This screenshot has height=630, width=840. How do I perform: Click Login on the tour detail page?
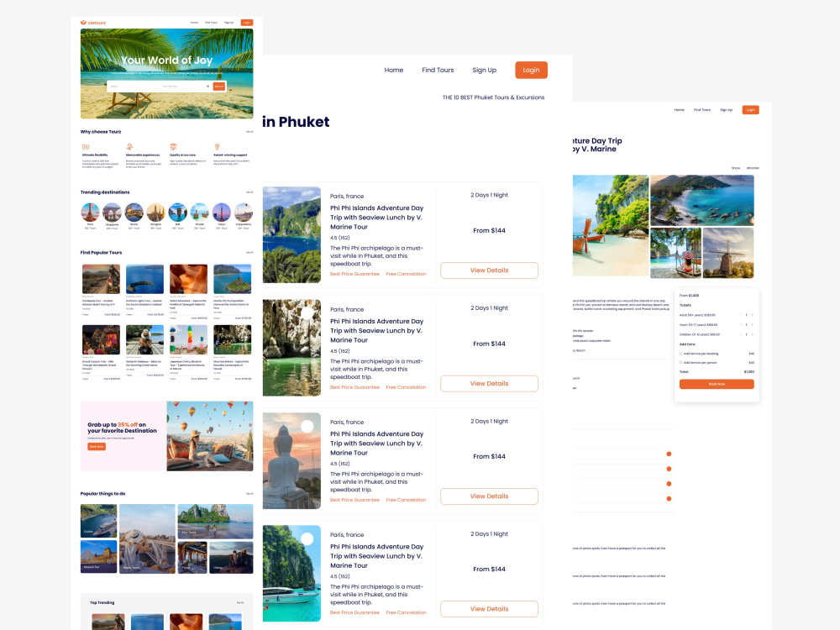pos(750,110)
